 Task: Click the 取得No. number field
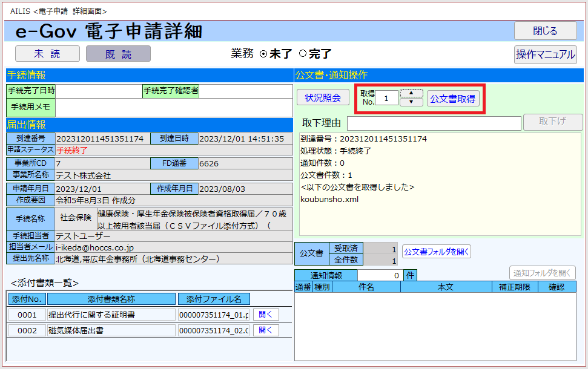(x=386, y=98)
